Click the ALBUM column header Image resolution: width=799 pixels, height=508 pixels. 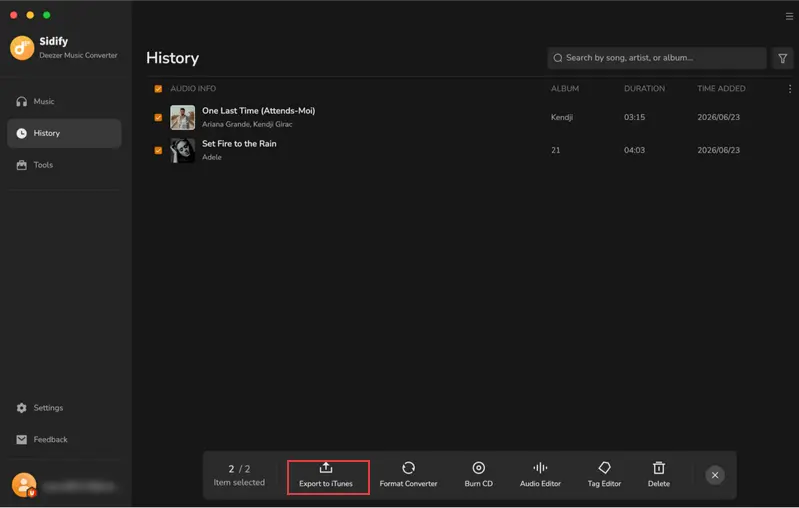565,89
